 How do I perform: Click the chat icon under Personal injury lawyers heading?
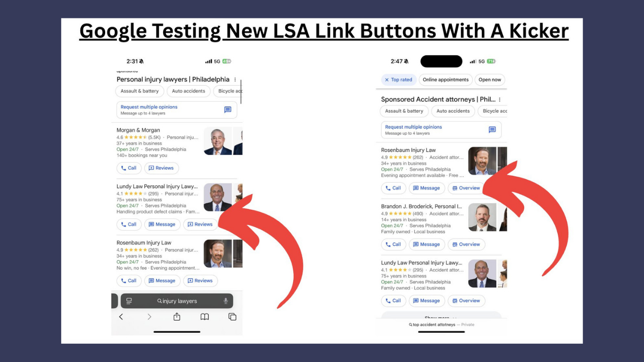pyautogui.click(x=228, y=110)
